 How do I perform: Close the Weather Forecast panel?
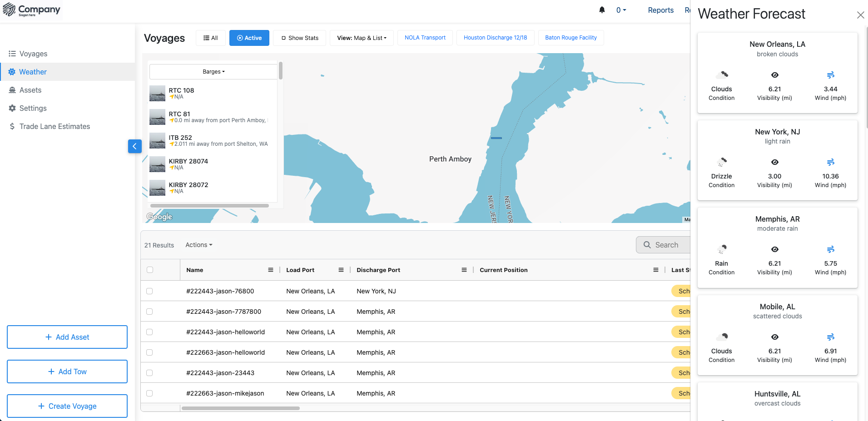pos(860,15)
